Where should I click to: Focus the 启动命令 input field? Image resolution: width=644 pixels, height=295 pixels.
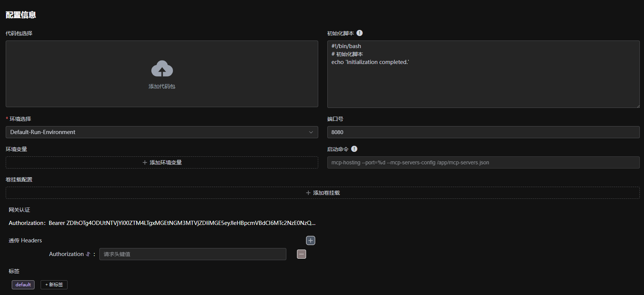[x=483, y=162]
